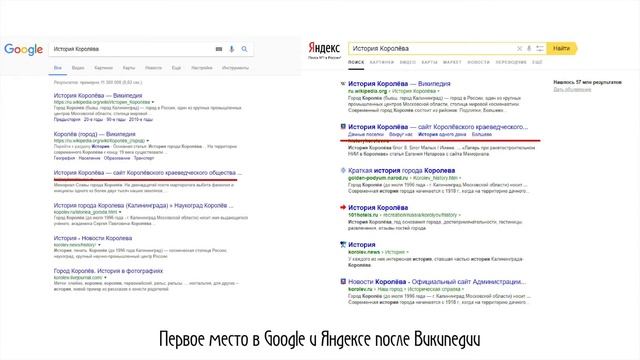Switch to Google 'Карты' tab
Viewport: 640px width, 360px height.
click(129, 68)
